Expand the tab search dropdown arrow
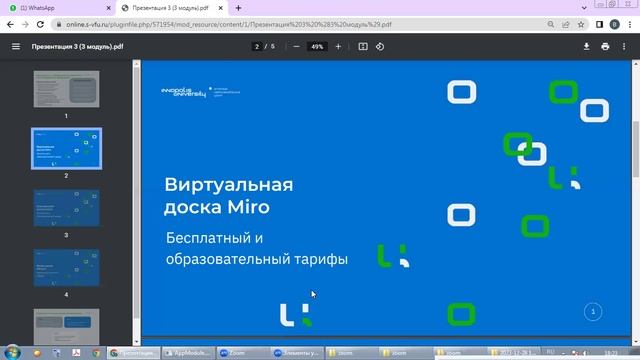640x360 pixels. 584,8
